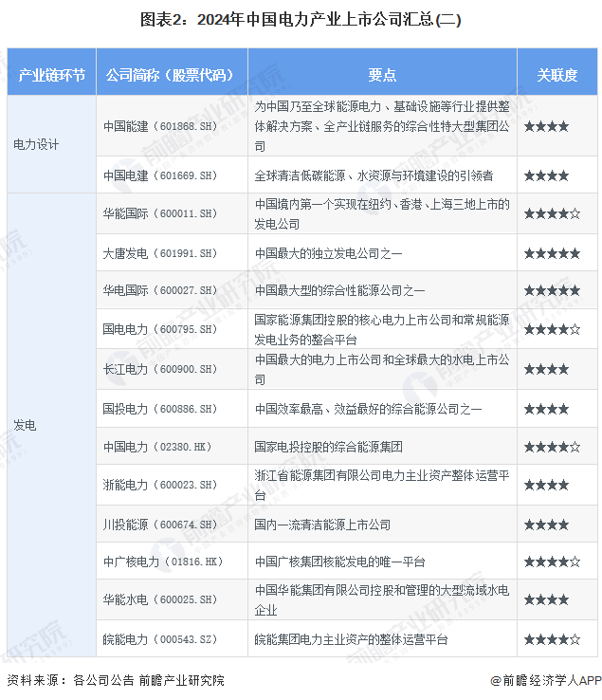This screenshot has width=602, height=700.
Task: Select the description 全球最大的水电上市公司
Action: 382,369
